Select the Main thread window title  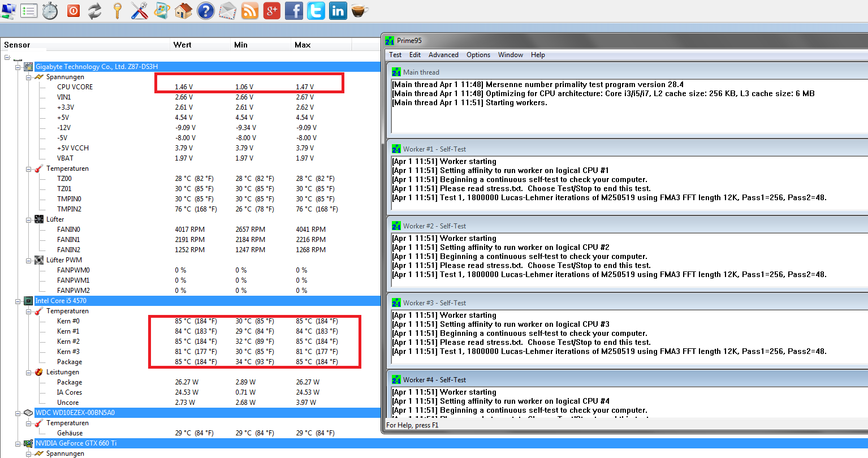(421, 72)
